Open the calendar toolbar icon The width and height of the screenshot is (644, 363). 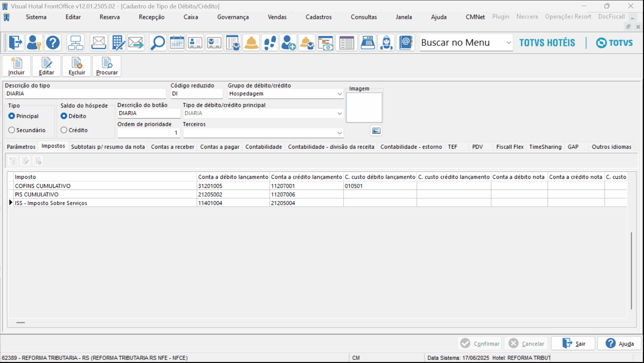pyautogui.click(x=177, y=43)
